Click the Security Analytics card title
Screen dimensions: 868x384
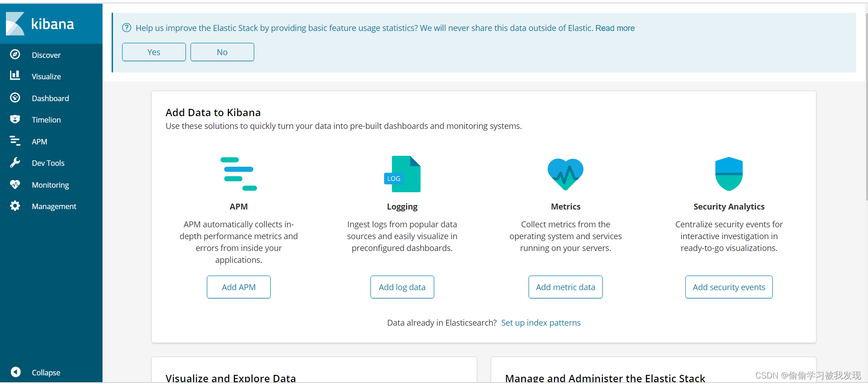729,206
